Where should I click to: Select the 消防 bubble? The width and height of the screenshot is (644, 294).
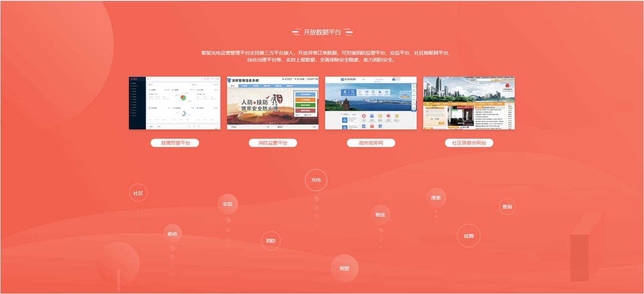tap(271, 240)
